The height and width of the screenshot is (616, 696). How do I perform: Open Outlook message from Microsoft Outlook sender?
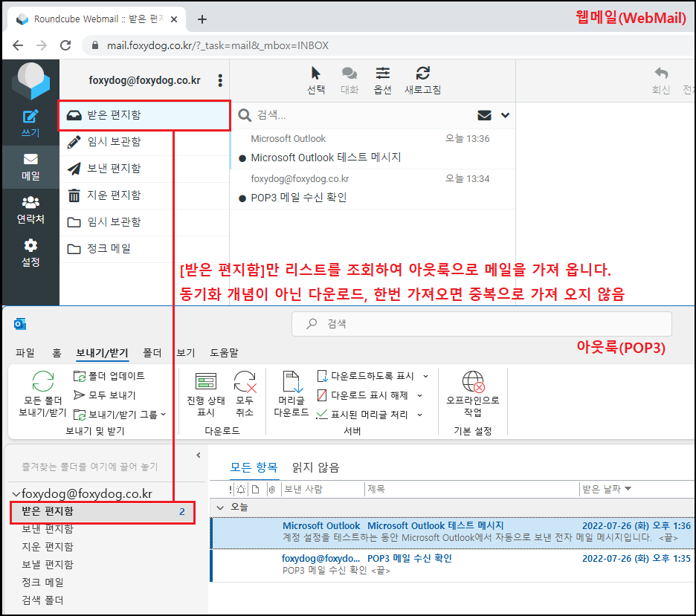point(453,532)
